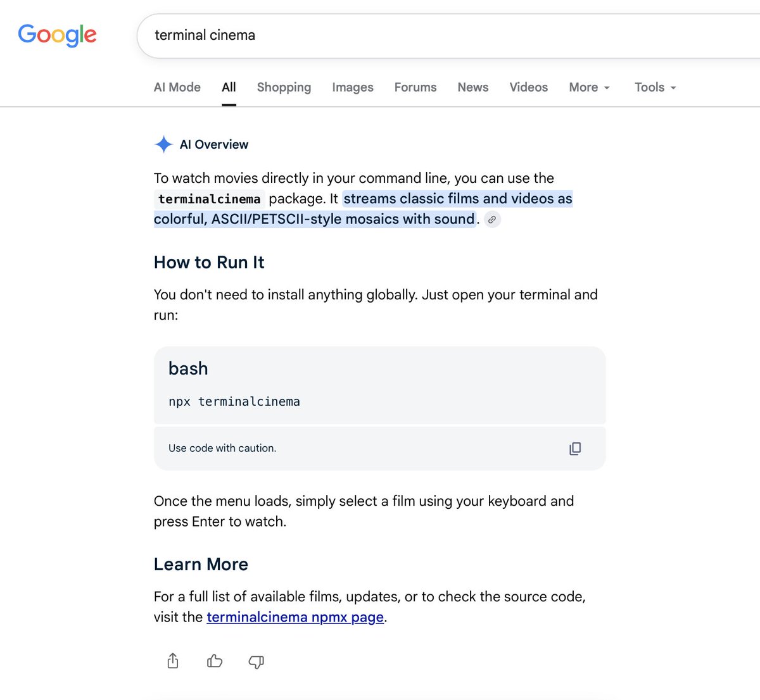This screenshot has height=700, width=760.
Task: Switch to News results
Action: pyautogui.click(x=473, y=87)
